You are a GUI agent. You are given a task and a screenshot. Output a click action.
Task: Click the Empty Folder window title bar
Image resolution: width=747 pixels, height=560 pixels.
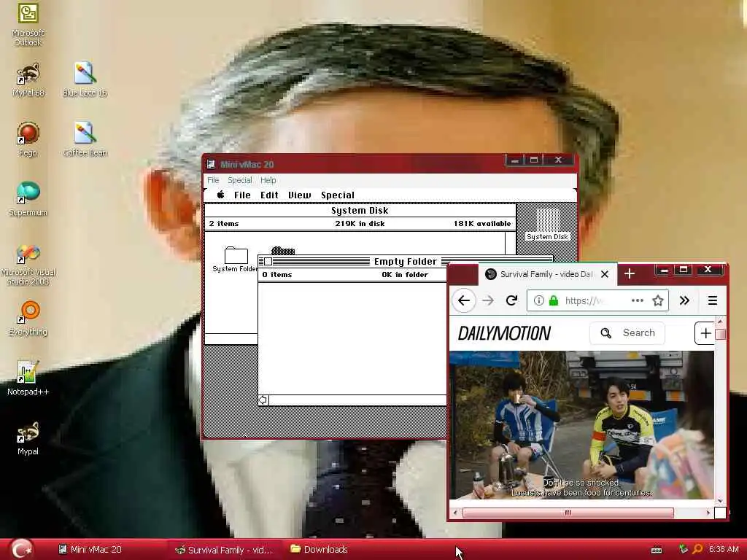tap(406, 262)
